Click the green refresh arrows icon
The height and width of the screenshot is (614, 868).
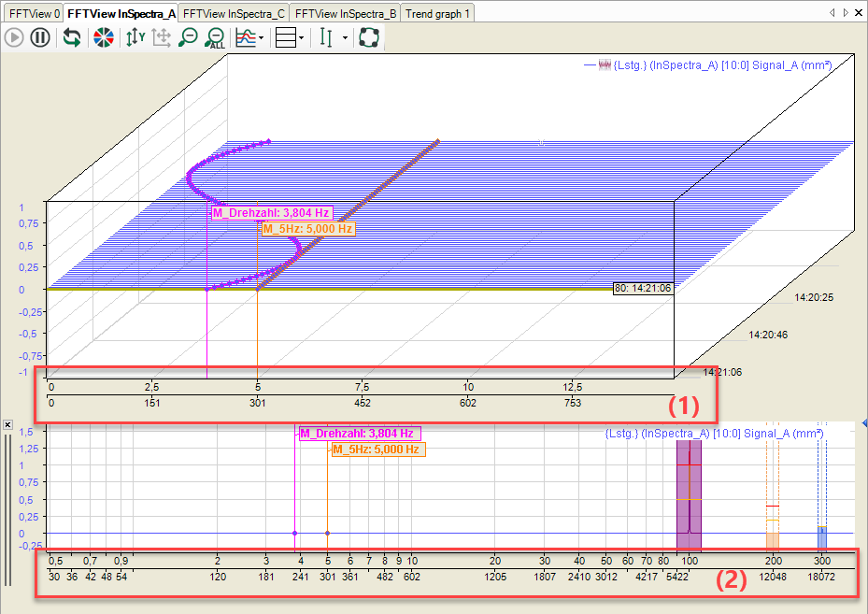[72, 38]
